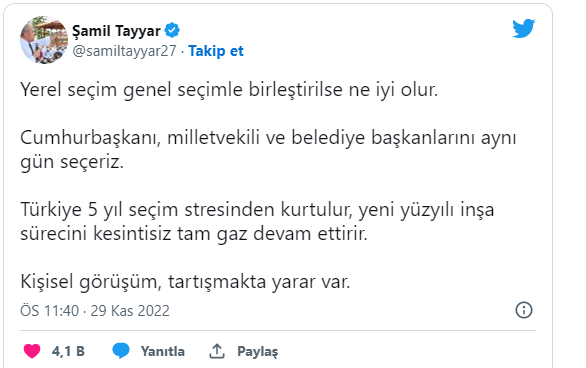Click the Twitter bird logo
Screen dimensions: 586x368
523,28
